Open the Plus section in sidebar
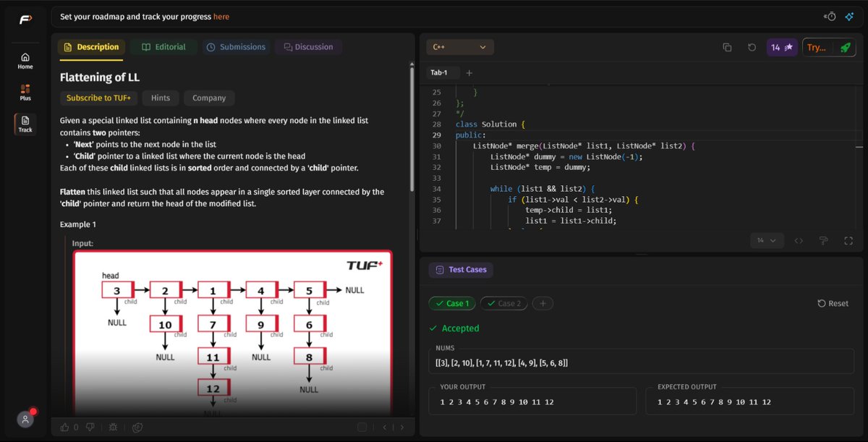Image resolution: width=868 pixels, height=442 pixels. (x=25, y=93)
